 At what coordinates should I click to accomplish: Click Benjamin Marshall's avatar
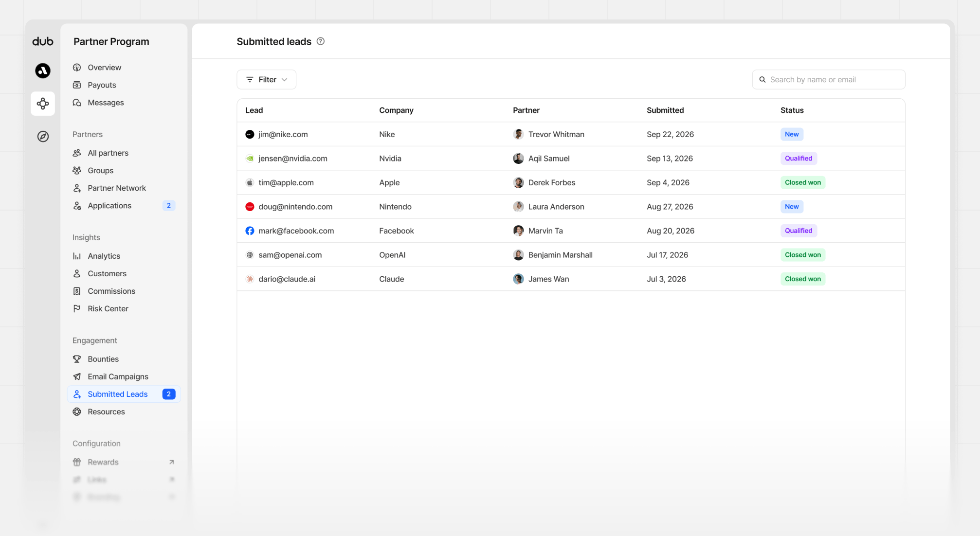pos(518,255)
